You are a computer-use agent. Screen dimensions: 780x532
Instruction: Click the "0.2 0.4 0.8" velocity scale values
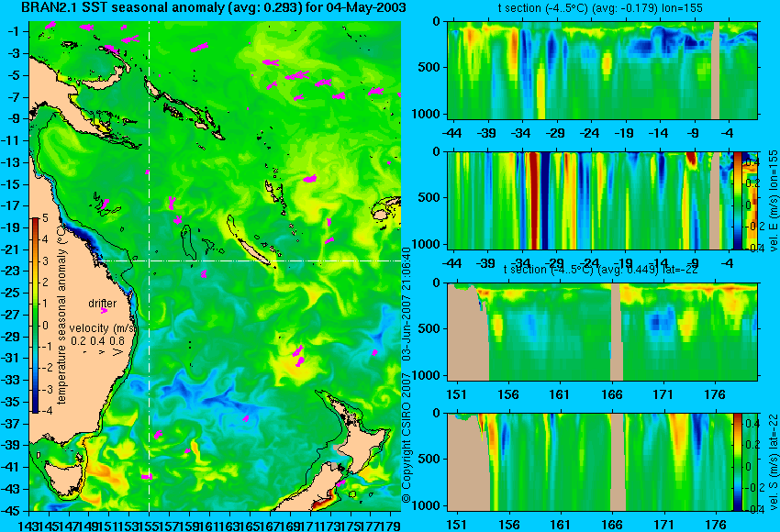pyautogui.click(x=97, y=341)
